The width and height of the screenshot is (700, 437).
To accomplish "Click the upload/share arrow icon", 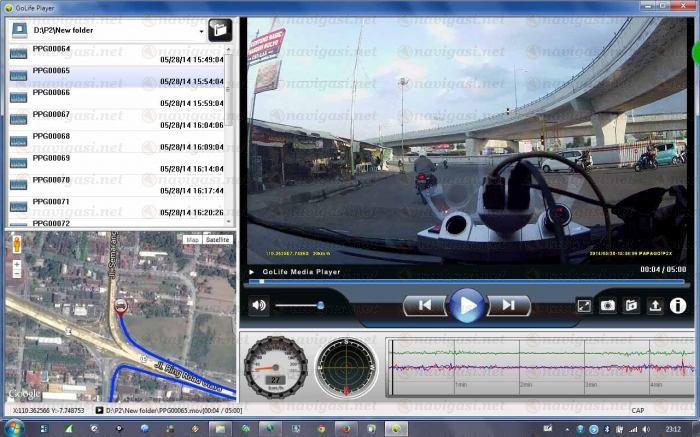I will coord(655,306).
